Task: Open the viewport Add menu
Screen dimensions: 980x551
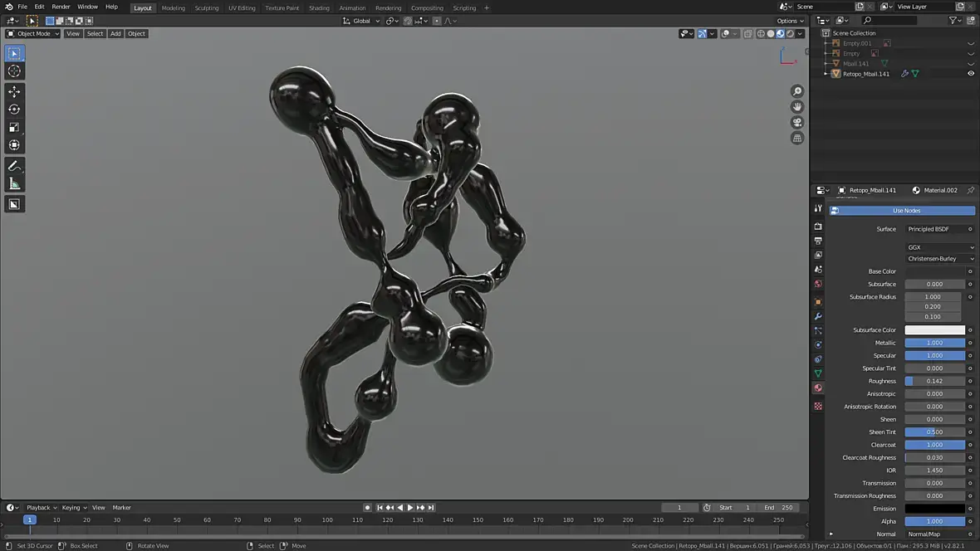Action: (x=115, y=34)
